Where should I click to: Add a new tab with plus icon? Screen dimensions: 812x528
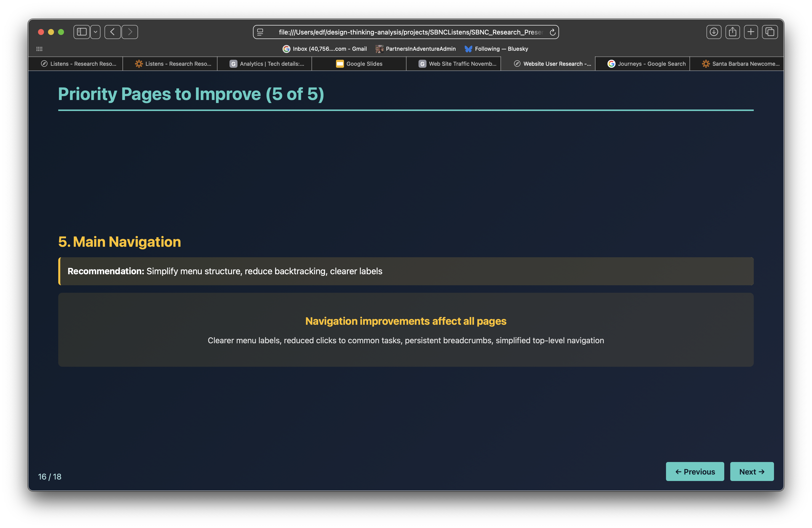click(750, 32)
